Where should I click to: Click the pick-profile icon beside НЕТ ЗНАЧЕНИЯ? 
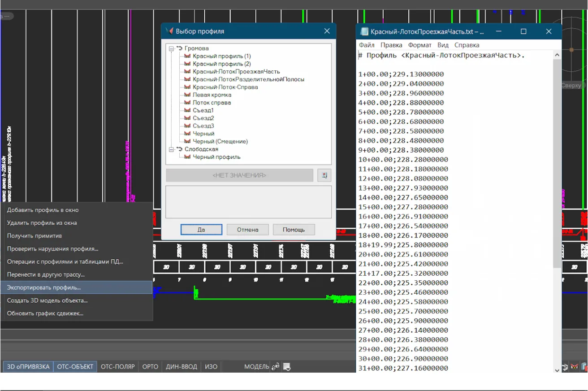pyautogui.click(x=324, y=175)
